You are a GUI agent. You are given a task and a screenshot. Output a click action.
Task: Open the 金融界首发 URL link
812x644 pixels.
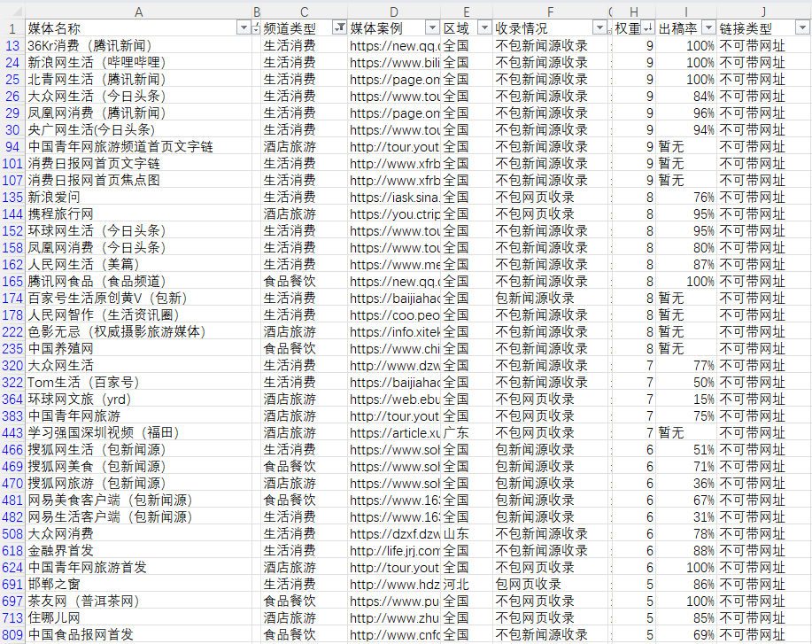[394, 551]
